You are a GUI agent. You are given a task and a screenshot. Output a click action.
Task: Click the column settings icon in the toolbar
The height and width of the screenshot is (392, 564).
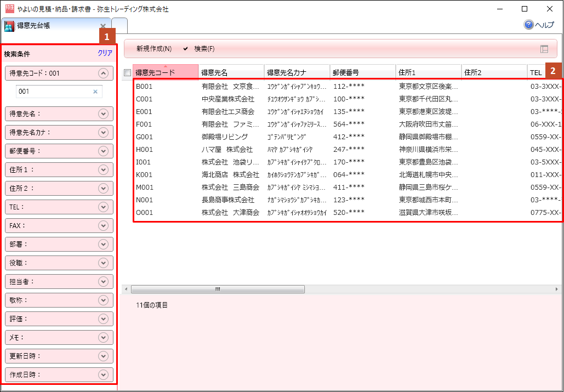(x=544, y=49)
